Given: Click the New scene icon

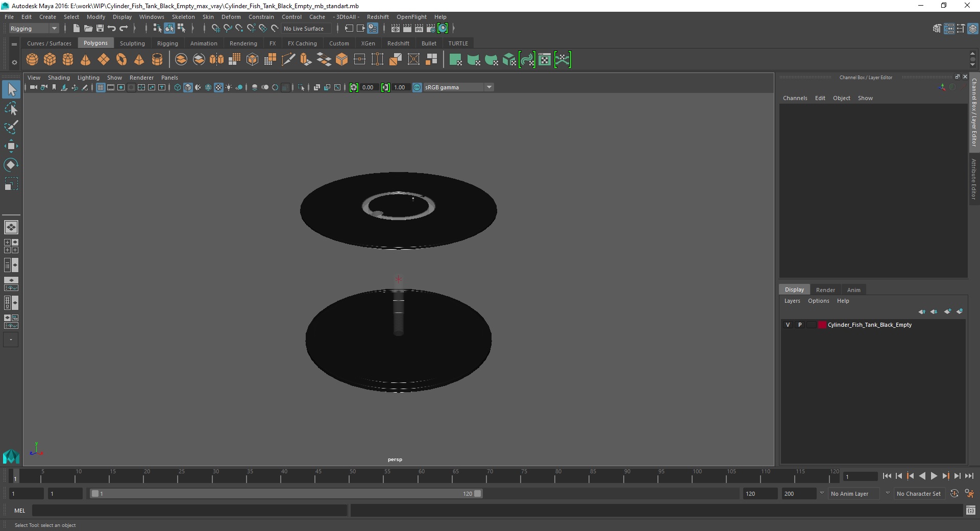Looking at the screenshot, I should pos(76,29).
